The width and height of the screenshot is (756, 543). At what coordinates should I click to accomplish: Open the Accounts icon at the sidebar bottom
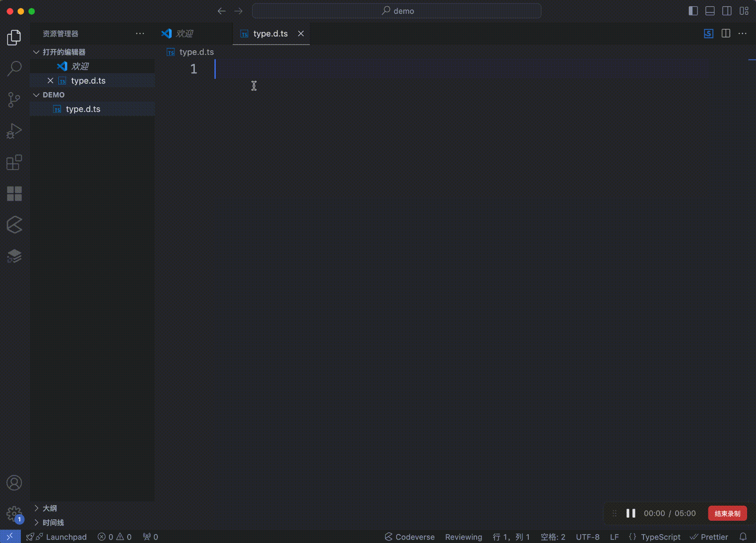(14, 482)
